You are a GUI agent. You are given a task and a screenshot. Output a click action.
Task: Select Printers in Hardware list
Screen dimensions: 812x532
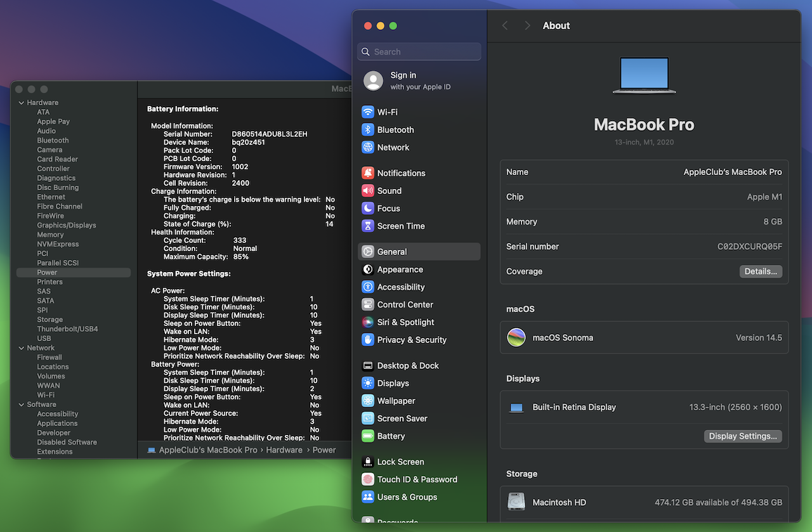(49, 282)
